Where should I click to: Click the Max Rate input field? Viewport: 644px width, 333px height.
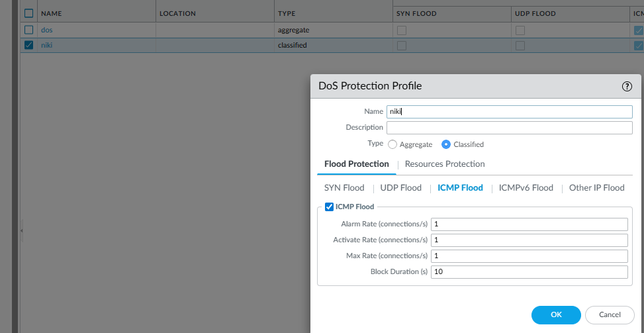coord(529,256)
